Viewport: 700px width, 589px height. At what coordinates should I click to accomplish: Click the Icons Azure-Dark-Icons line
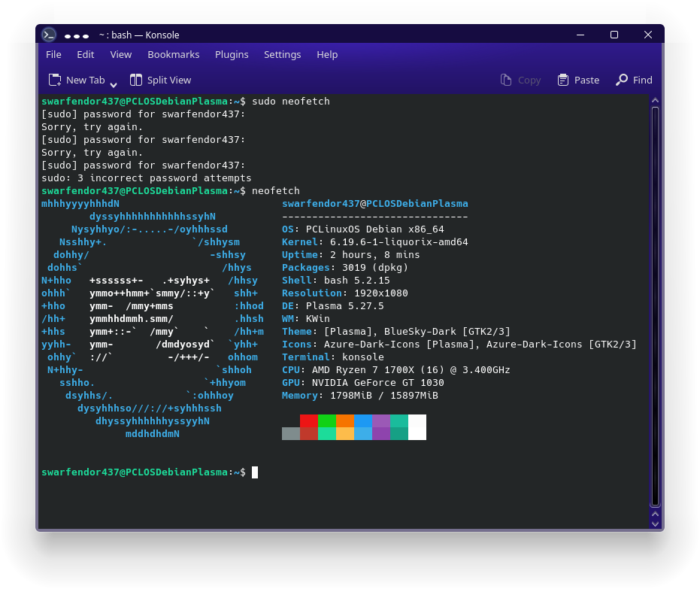coord(459,345)
